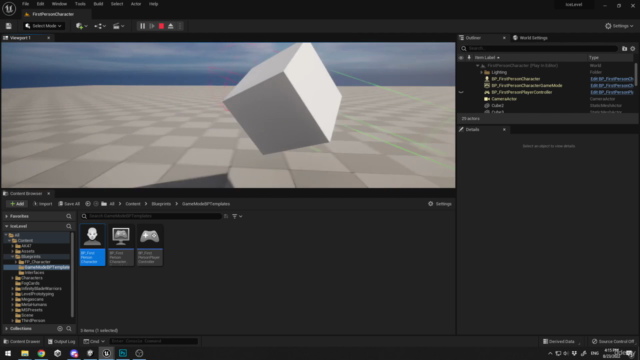
Task: Expand the Favorites section
Action: tap(7, 216)
